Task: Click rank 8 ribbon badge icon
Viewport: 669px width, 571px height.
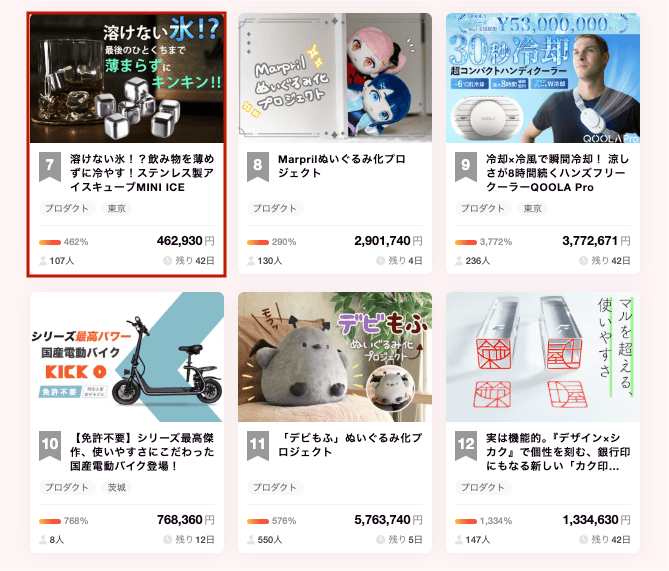Action: [258, 167]
